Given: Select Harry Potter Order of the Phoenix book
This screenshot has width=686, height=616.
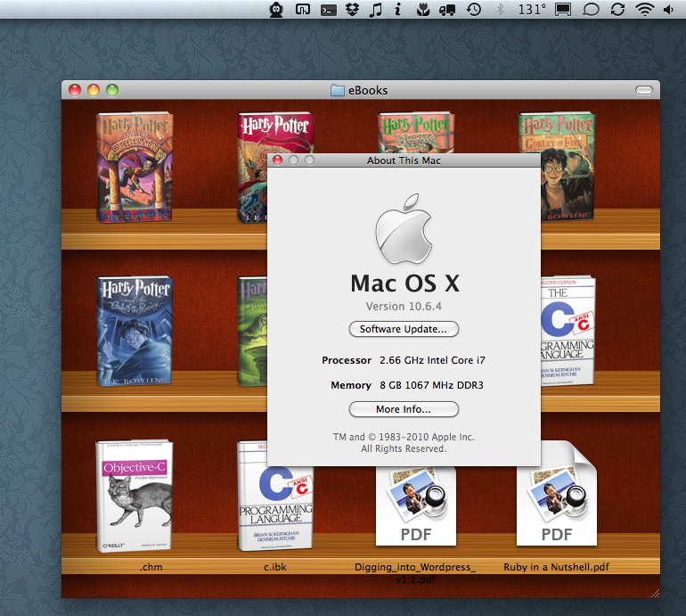Looking at the screenshot, I should [x=135, y=332].
